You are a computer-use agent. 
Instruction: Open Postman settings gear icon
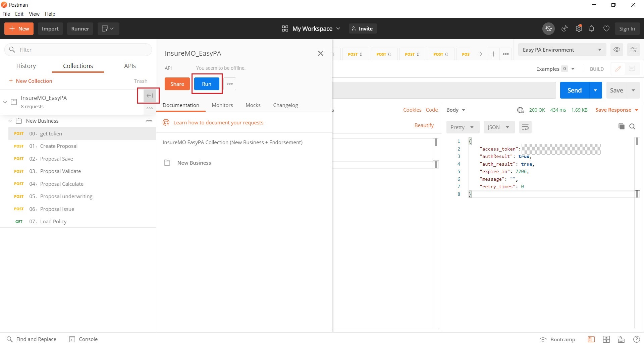pos(579,29)
